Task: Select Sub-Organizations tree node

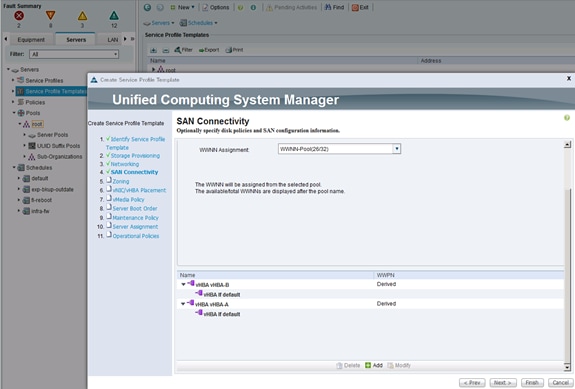Action: point(59,157)
